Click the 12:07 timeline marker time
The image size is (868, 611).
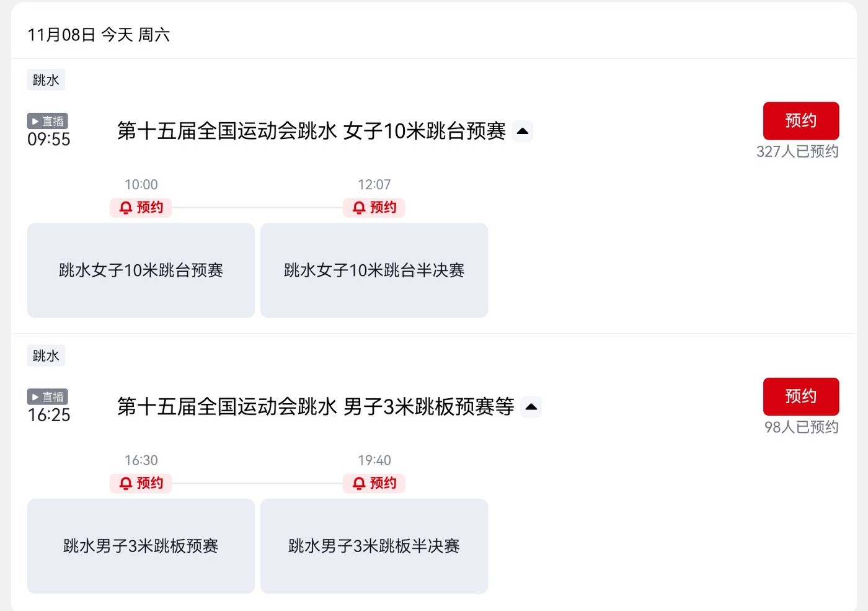tap(374, 185)
